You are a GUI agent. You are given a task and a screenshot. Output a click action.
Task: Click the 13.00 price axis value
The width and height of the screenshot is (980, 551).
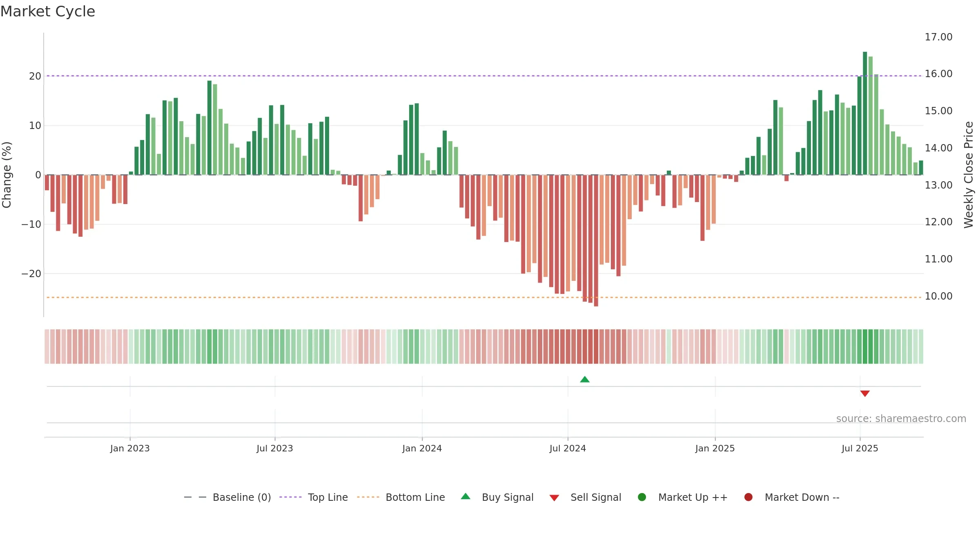(938, 185)
